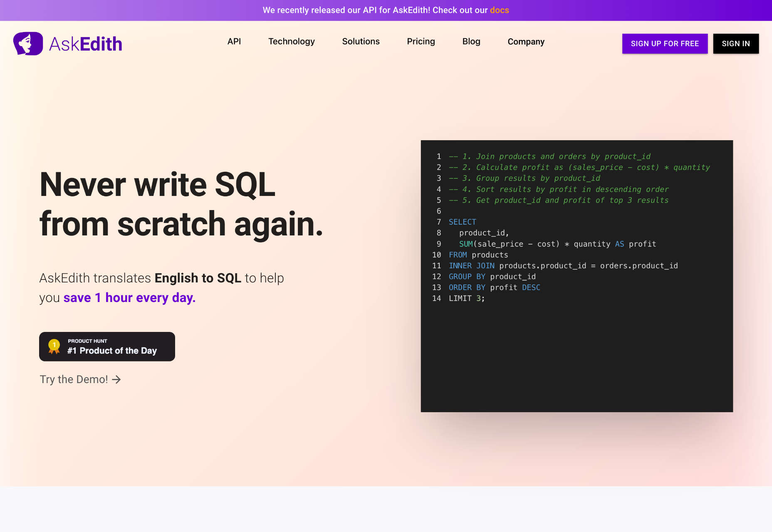Click the 'save 1 hour every day.' text
Viewport: 772px width, 532px height.
(129, 298)
